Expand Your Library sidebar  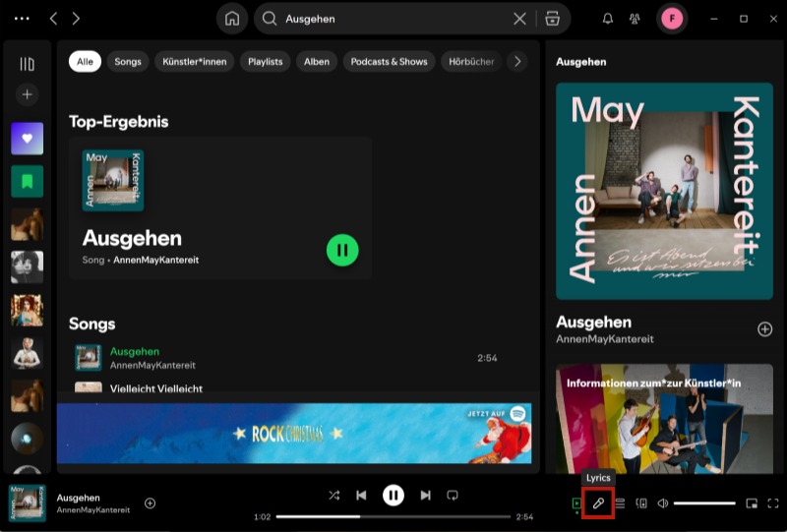28,64
